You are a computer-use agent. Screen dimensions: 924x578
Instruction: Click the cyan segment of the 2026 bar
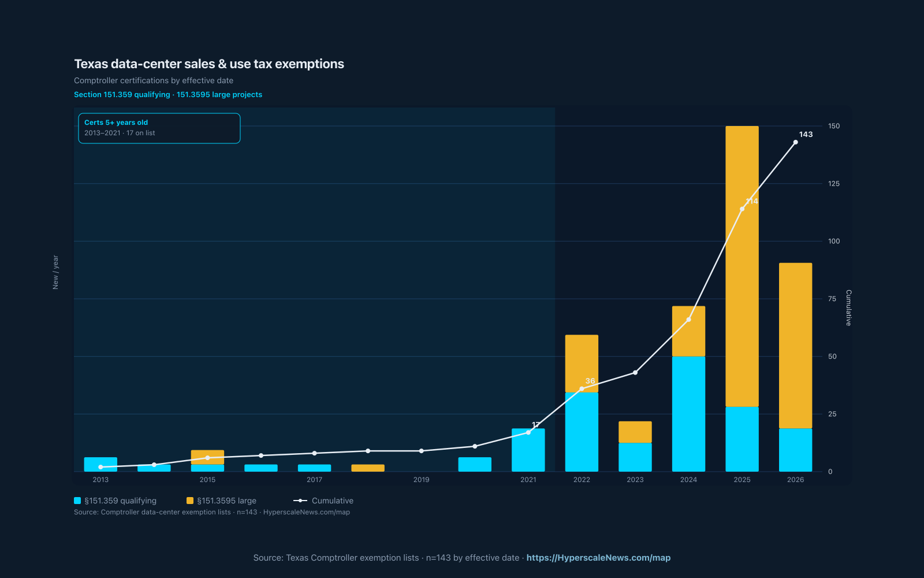(795, 450)
